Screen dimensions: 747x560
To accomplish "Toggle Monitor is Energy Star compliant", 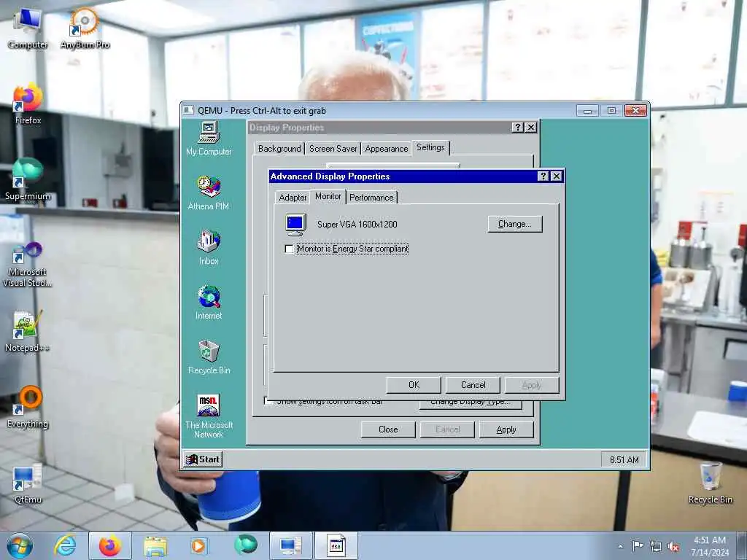I will click(347, 249).
